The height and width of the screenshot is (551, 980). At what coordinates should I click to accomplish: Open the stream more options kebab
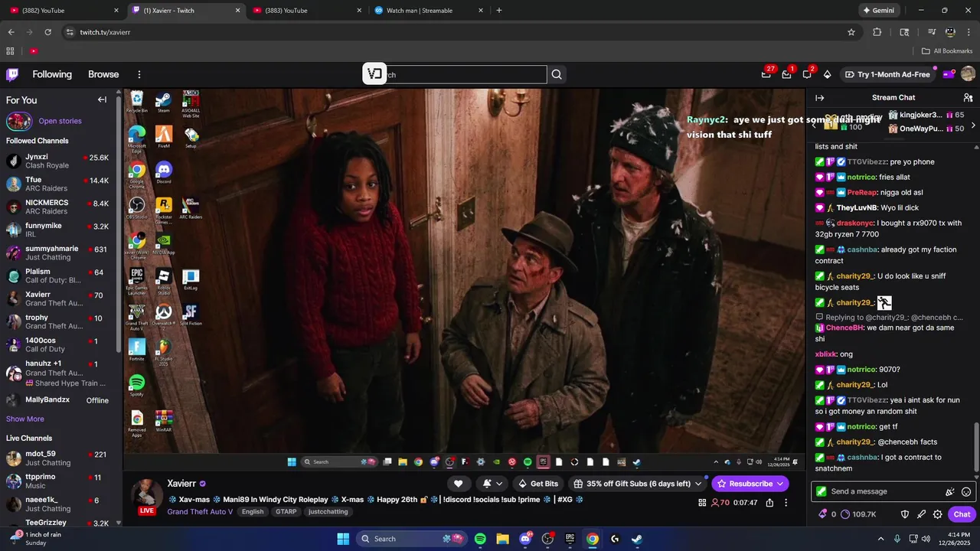point(786,503)
